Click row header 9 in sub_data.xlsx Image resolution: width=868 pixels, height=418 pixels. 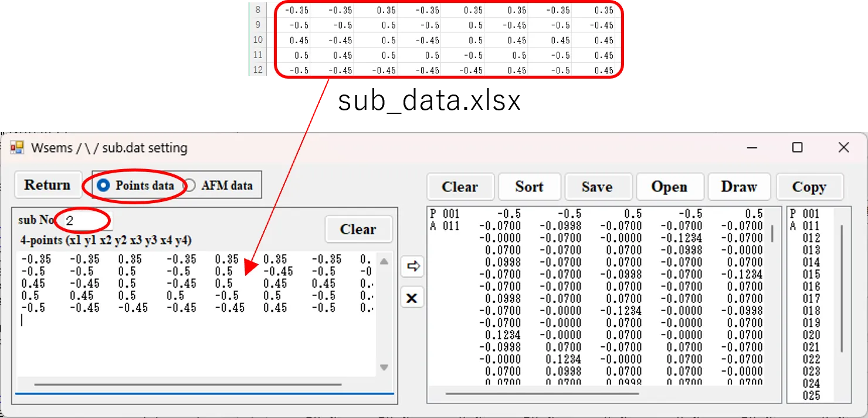click(257, 25)
